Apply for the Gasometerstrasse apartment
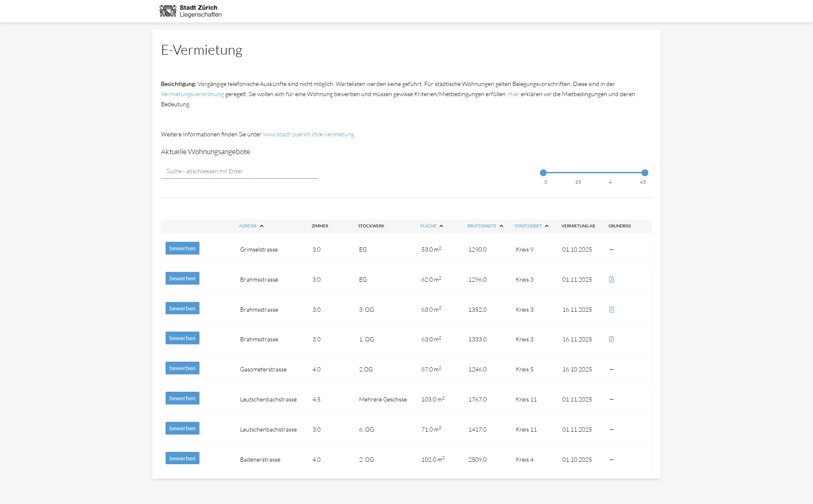Image resolution: width=813 pixels, height=504 pixels. 183,368
